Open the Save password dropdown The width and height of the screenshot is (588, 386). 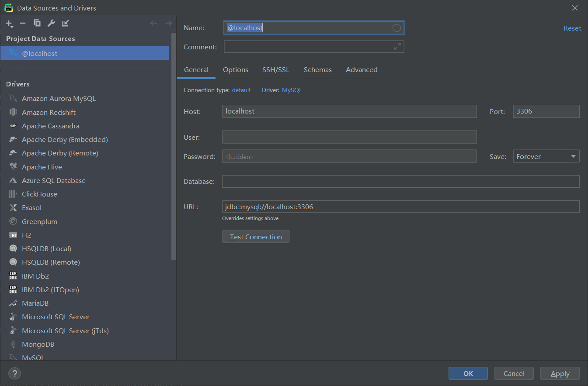[546, 156]
